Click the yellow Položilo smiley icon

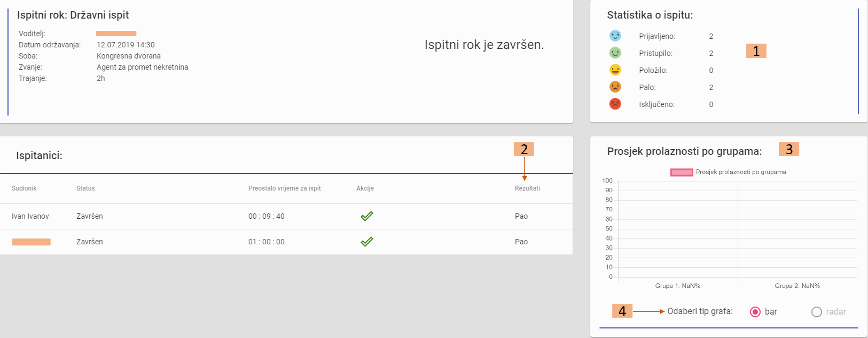(615, 70)
